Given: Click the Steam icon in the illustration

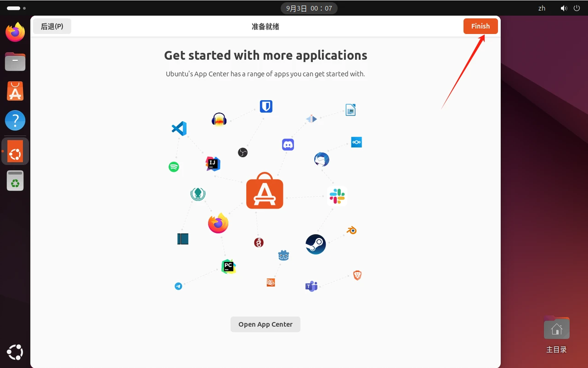Looking at the screenshot, I should point(316,244).
